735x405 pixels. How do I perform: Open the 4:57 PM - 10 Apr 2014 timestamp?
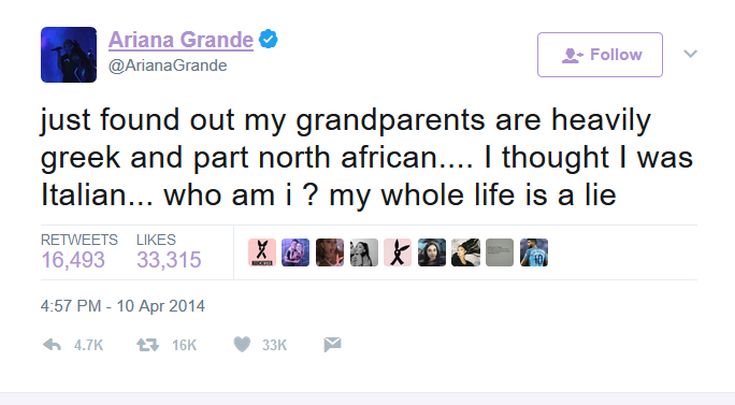point(123,306)
